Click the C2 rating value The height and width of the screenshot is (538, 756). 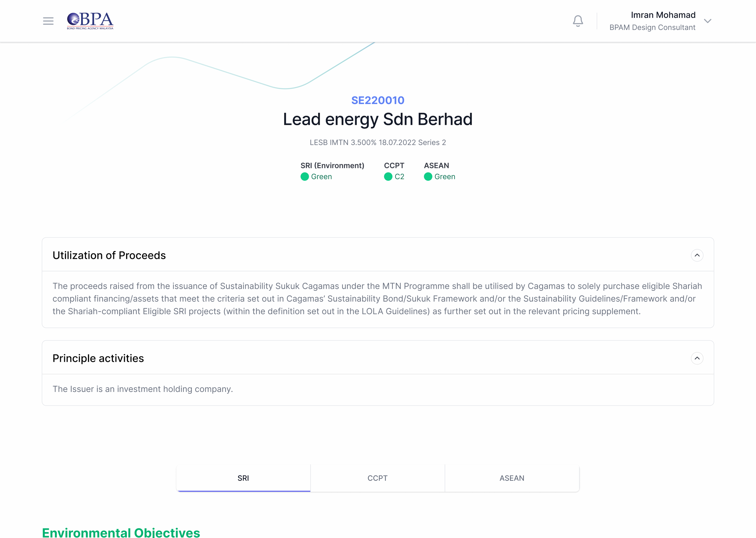[399, 177]
